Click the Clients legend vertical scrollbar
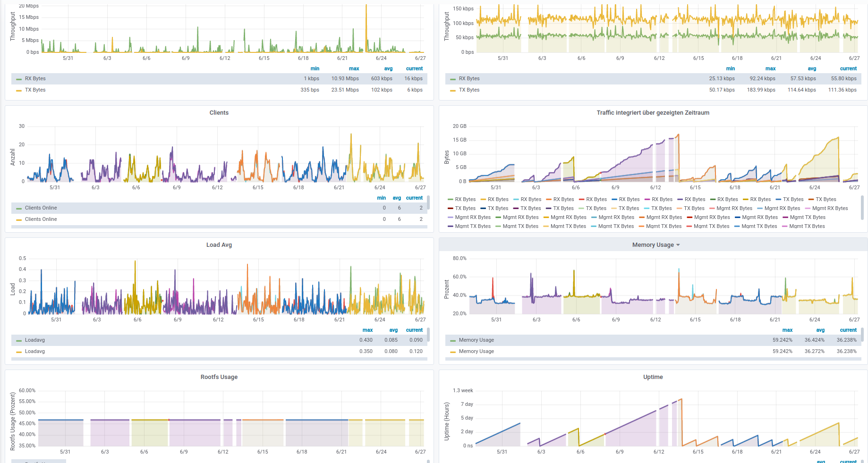Viewport: 868px width, 463px height. click(x=428, y=202)
